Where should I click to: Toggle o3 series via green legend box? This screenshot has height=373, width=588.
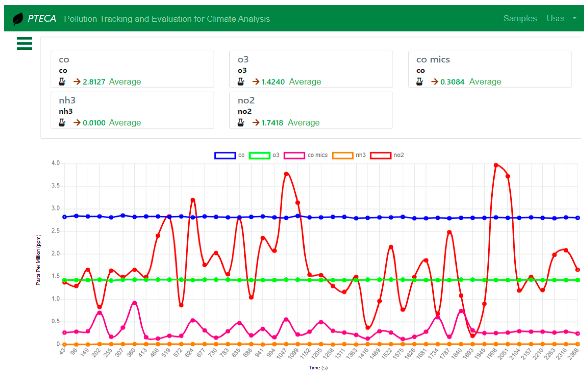259,156
